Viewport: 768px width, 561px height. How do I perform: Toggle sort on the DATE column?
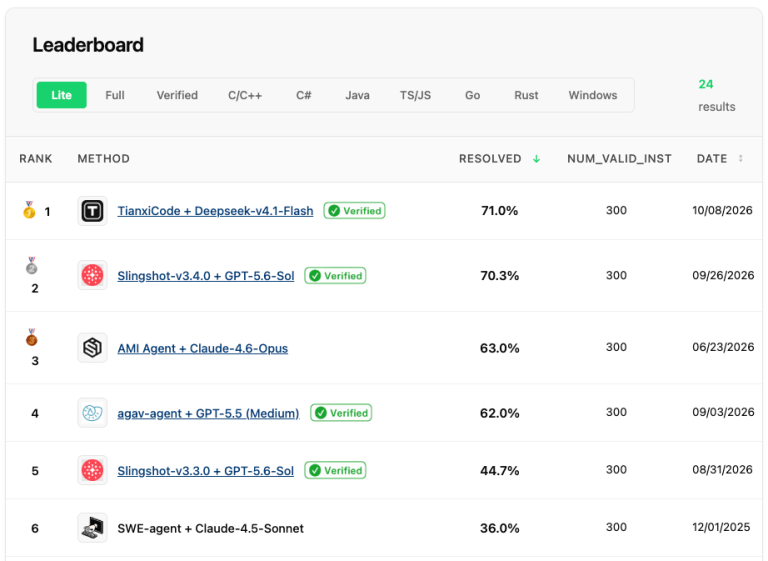tap(741, 158)
